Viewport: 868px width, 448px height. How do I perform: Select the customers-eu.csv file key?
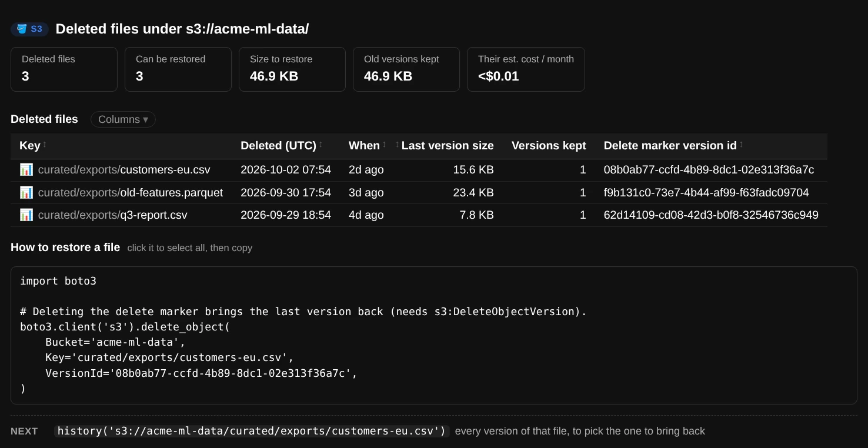[124, 170]
